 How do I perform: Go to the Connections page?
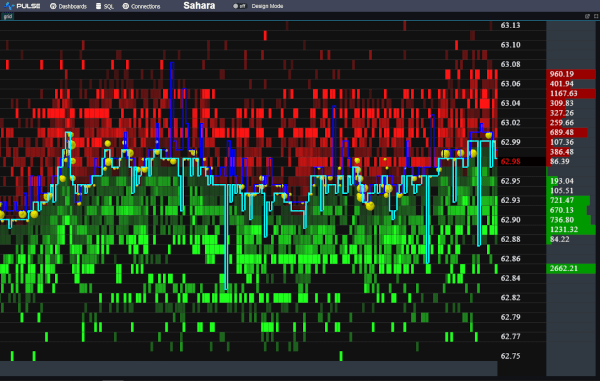(x=141, y=6)
